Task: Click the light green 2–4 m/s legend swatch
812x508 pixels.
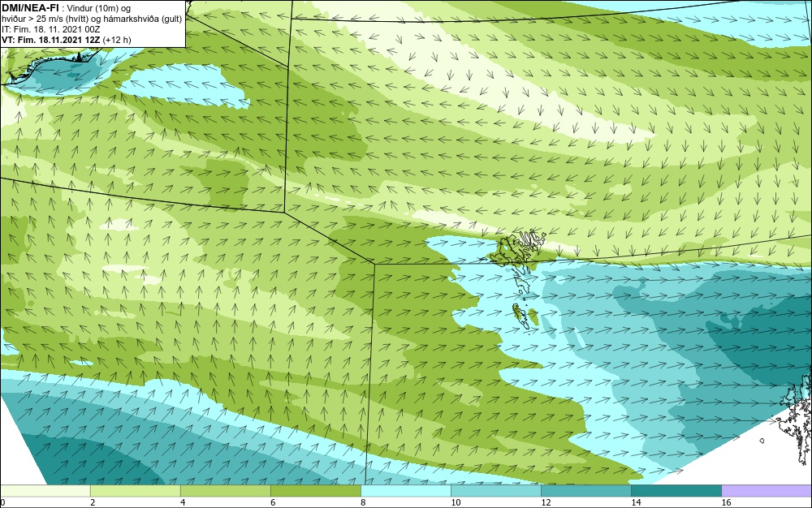Action: 135,491
